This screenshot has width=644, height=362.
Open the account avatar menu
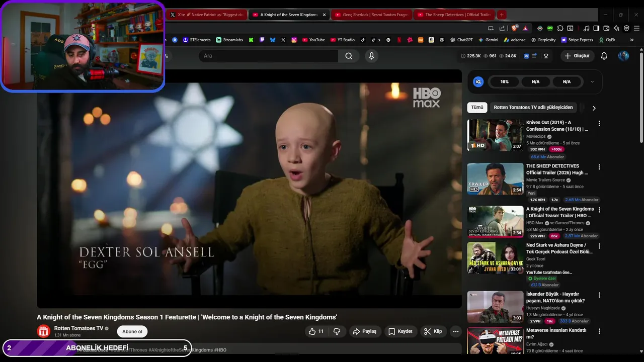point(623,56)
